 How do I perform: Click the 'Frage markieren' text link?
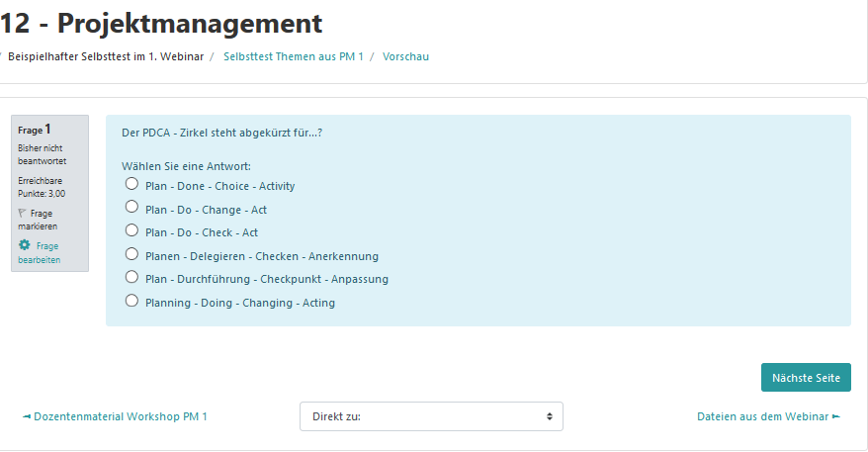tap(40, 220)
